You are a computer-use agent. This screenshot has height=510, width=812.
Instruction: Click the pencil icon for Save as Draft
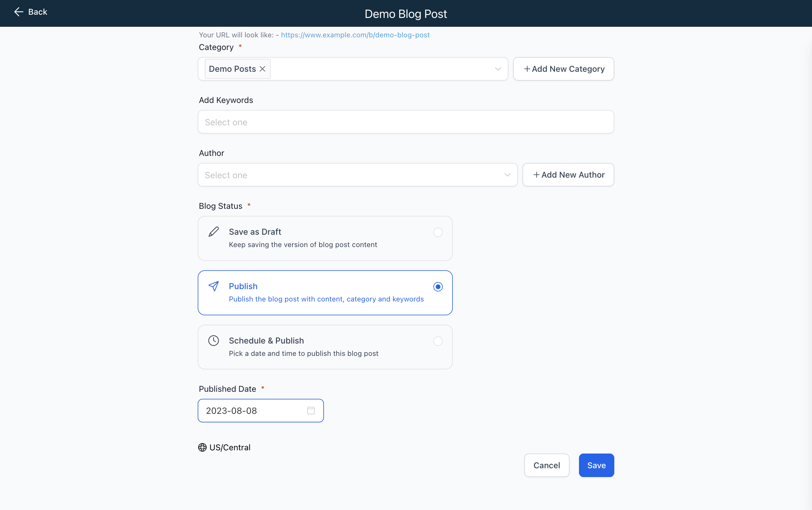214,232
